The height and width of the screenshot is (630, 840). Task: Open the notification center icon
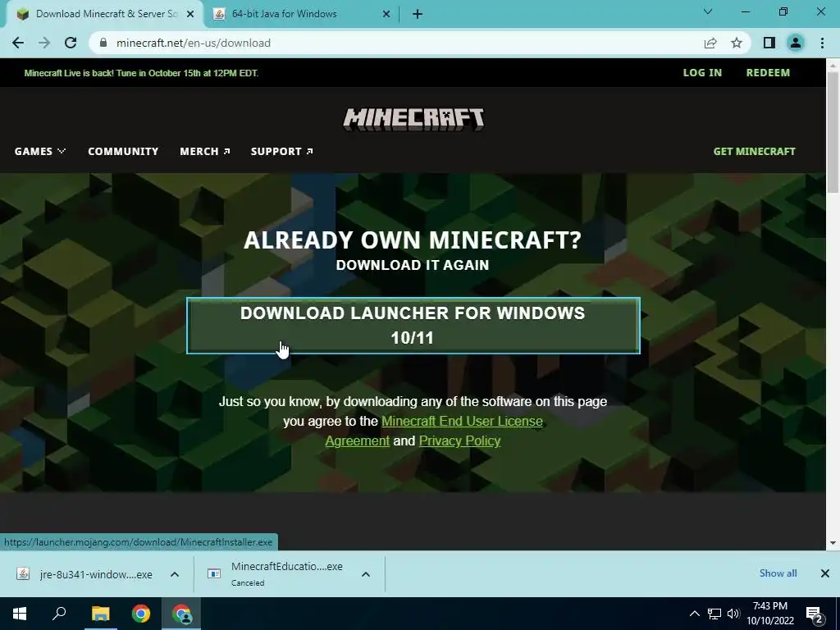(x=815, y=614)
